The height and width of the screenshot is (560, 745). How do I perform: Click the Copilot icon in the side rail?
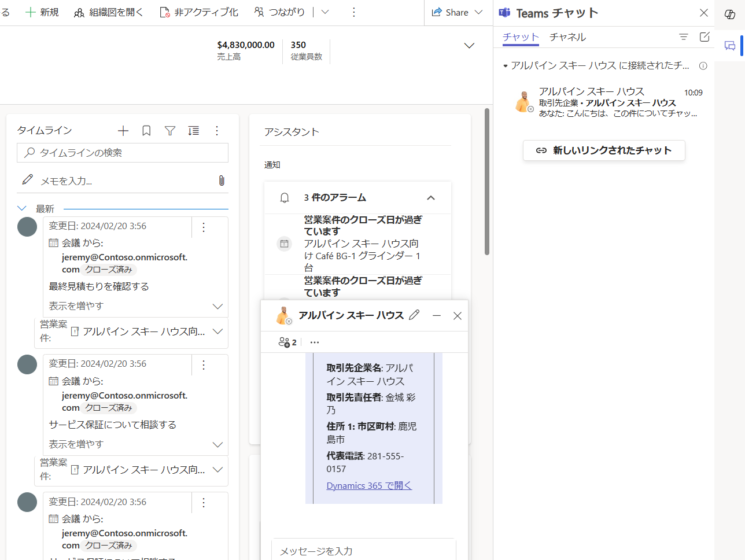coord(730,14)
